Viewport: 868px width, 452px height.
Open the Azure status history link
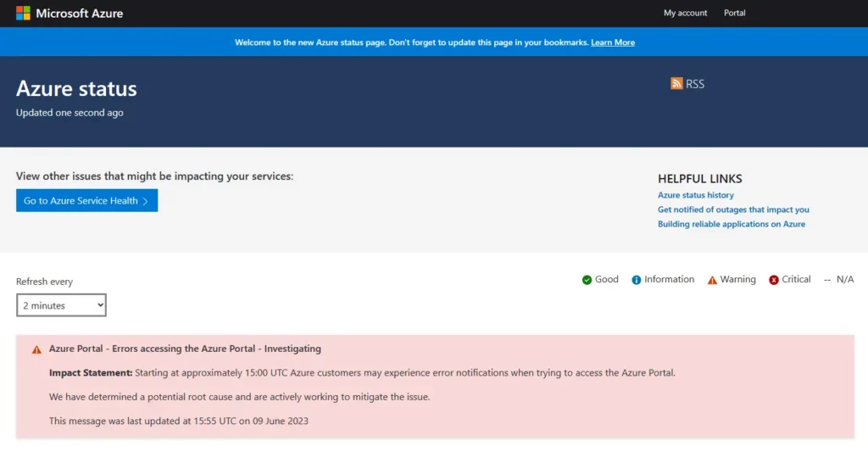[696, 195]
